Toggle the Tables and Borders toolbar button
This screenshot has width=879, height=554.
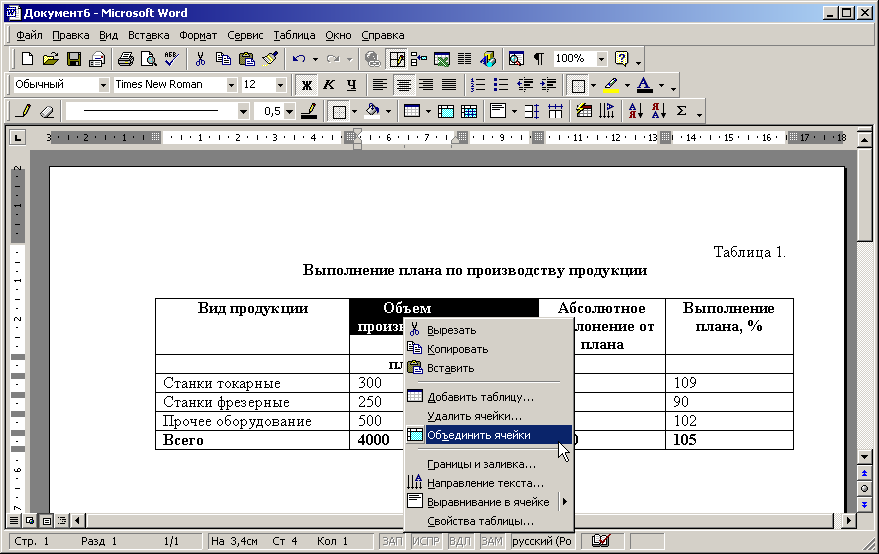coord(397,59)
